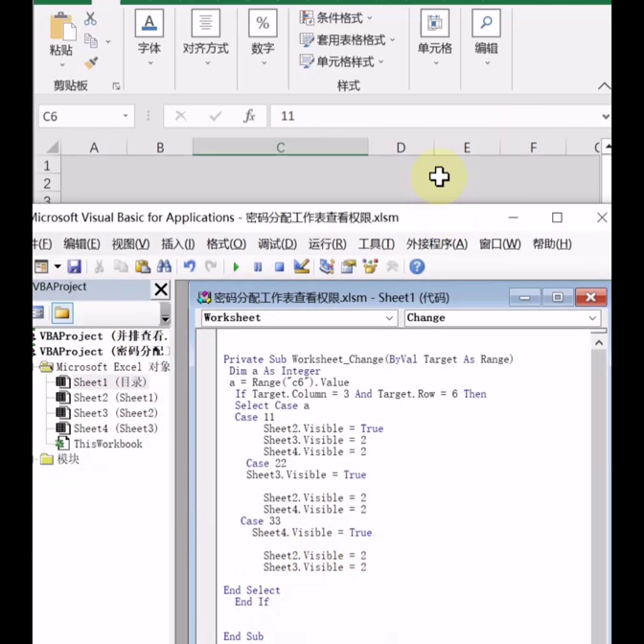Viewport: 644px width, 644px height.
Task: Open the 插入(I) menu
Action: [x=178, y=244]
